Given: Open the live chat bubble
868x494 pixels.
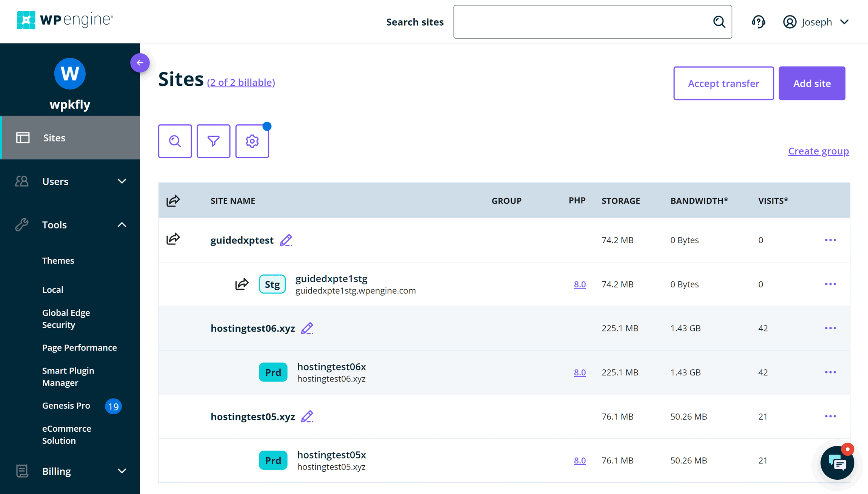Looking at the screenshot, I should pos(837,463).
